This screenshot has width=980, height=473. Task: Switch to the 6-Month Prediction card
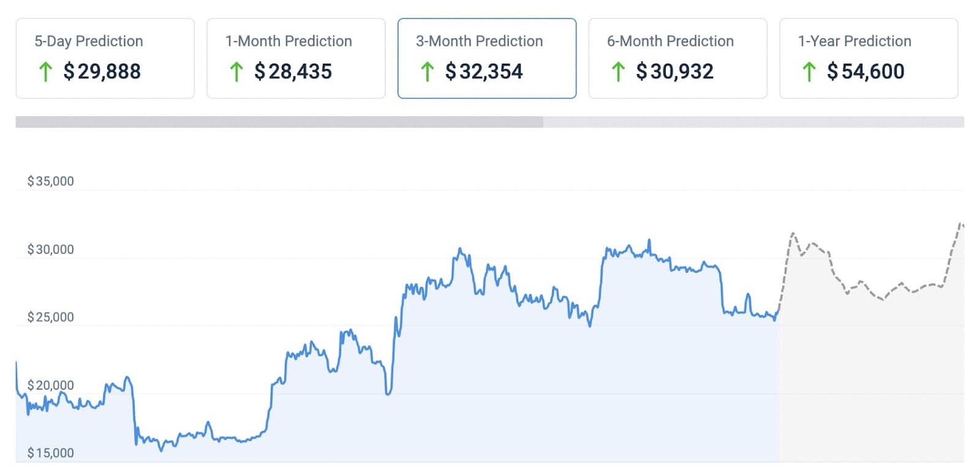click(677, 58)
